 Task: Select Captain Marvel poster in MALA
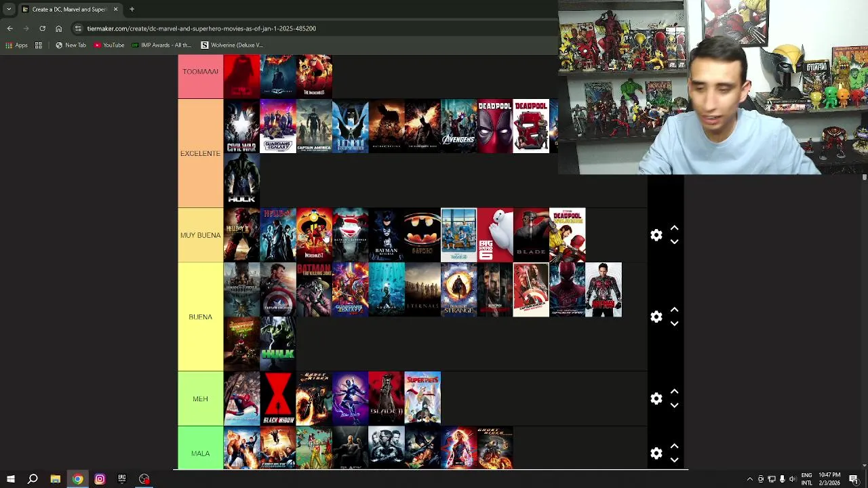pos(458,448)
